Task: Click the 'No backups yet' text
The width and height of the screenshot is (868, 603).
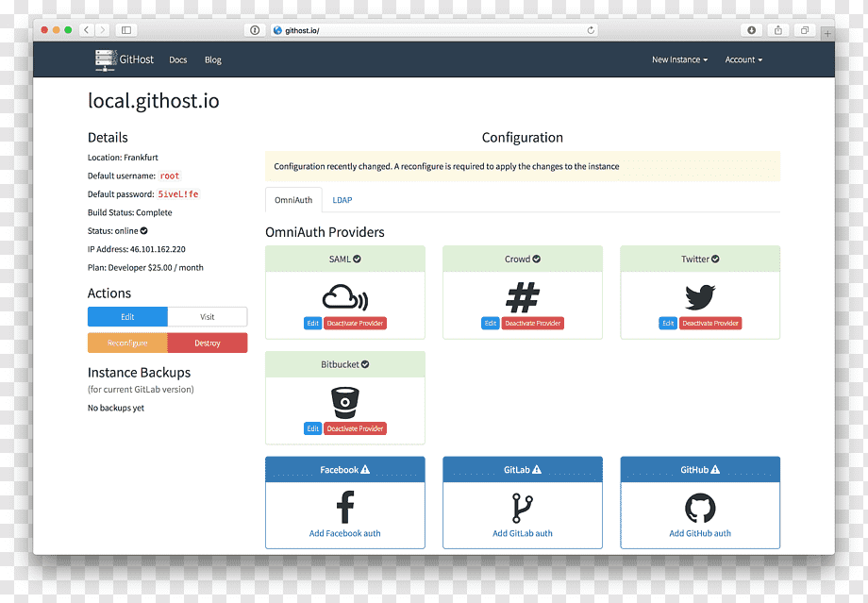Action: coord(116,408)
